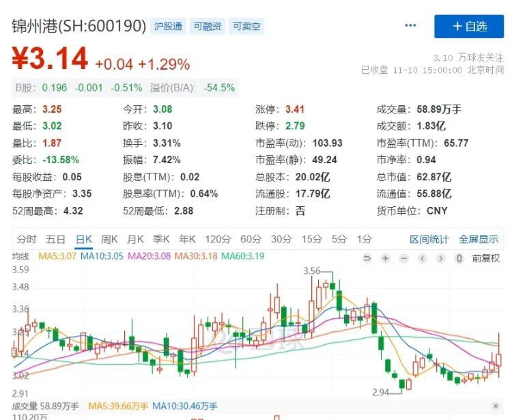
Task: Click 换手 value 3.31%
Action: pos(167,143)
